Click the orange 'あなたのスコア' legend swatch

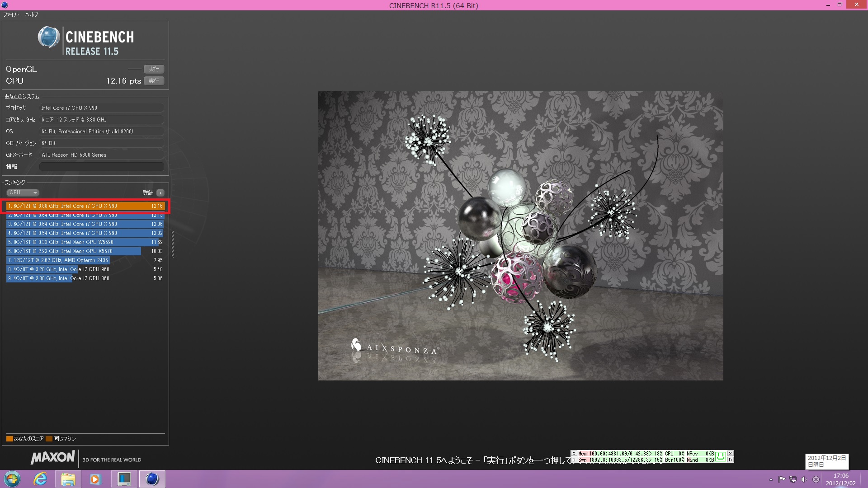click(x=9, y=439)
